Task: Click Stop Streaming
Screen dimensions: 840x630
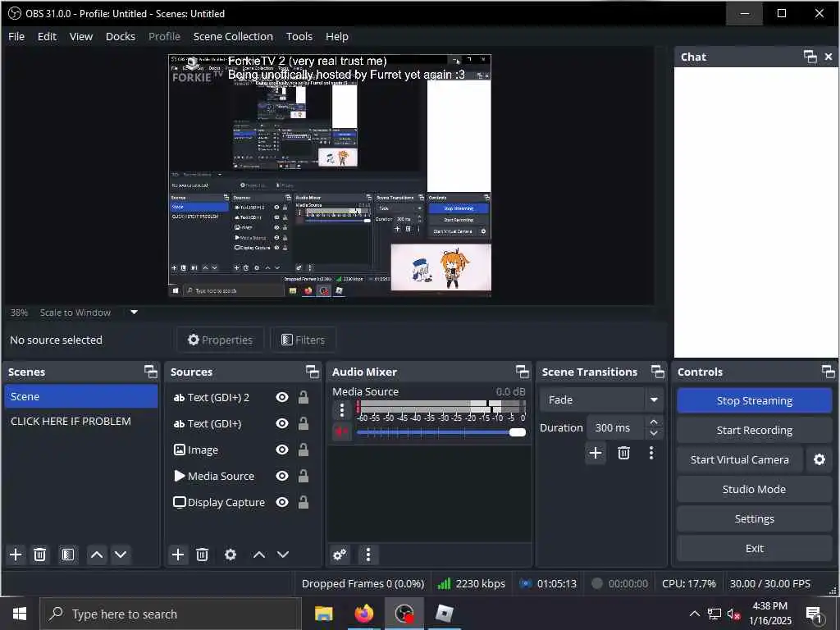Action: pyautogui.click(x=755, y=400)
